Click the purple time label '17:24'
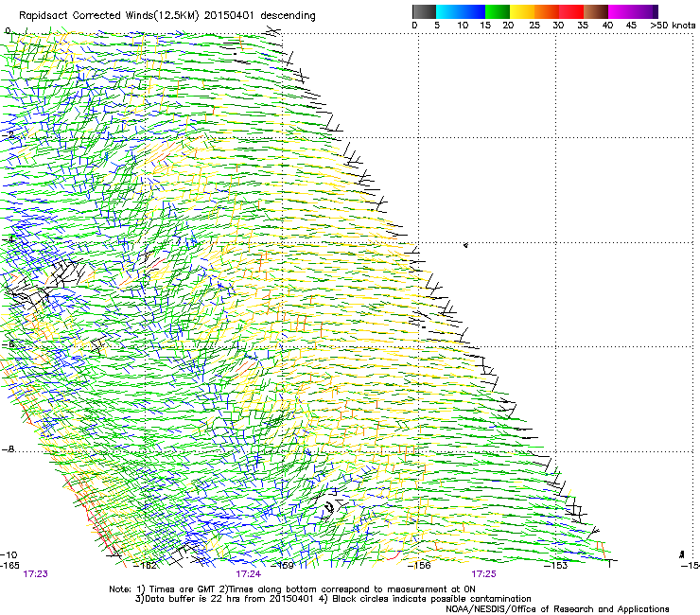Screen dimensions: 700x615 coord(248,574)
